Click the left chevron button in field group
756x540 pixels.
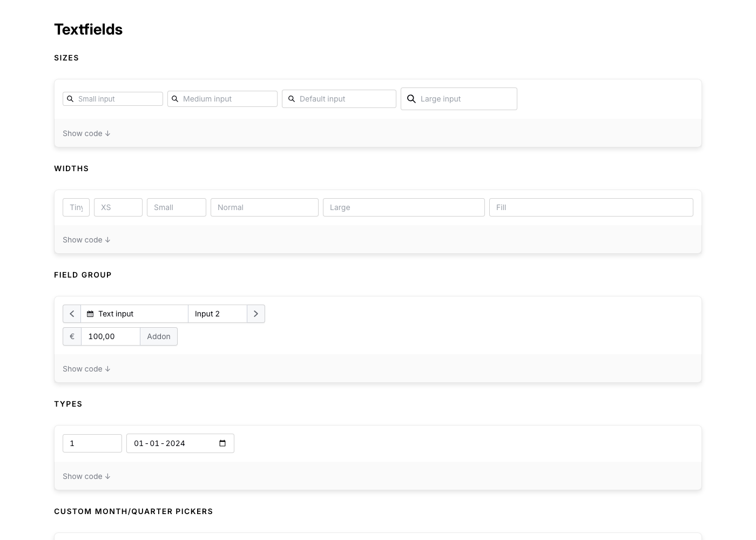coord(72,314)
